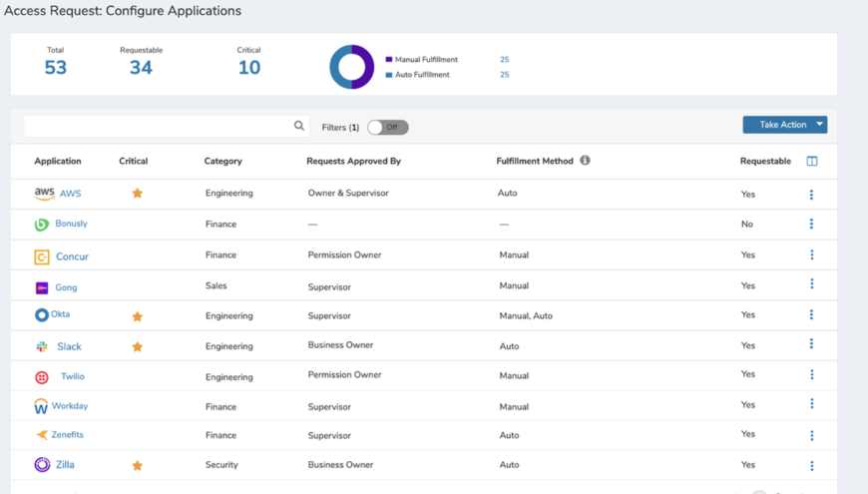Open three-dot menu for Zilla row
Image resolution: width=868 pixels, height=494 pixels.
pos(811,465)
